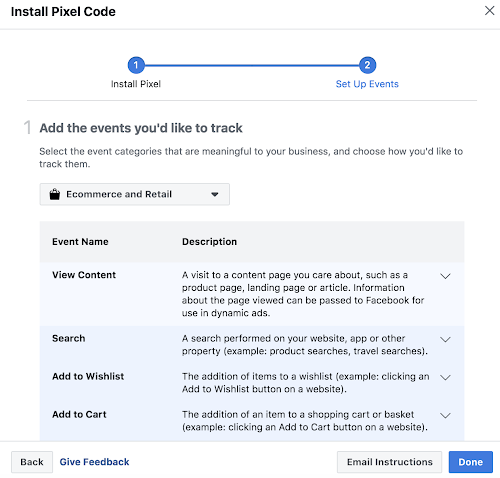
Task: Expand the Add to Cart chevron
Action: tap(445, 415)
